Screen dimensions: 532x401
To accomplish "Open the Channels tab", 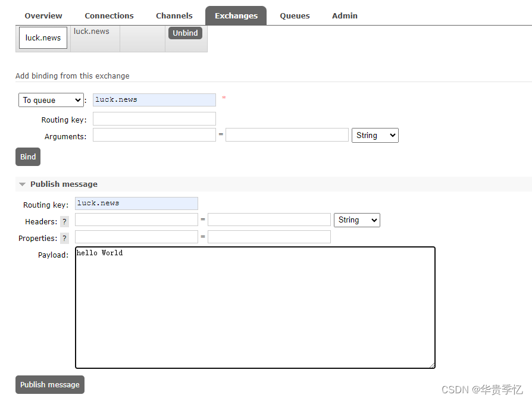I will coord(174,15).
